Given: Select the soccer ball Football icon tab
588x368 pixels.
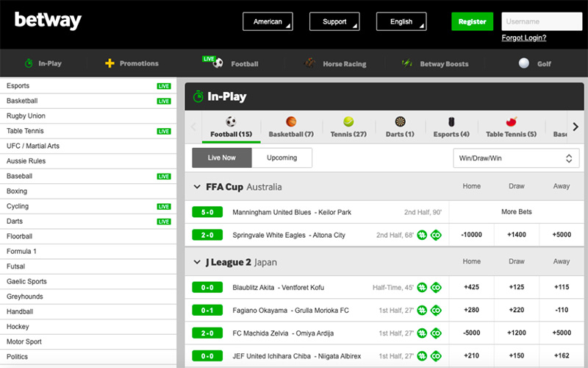Looking at the screenshot, I should [x=231, y=121].
